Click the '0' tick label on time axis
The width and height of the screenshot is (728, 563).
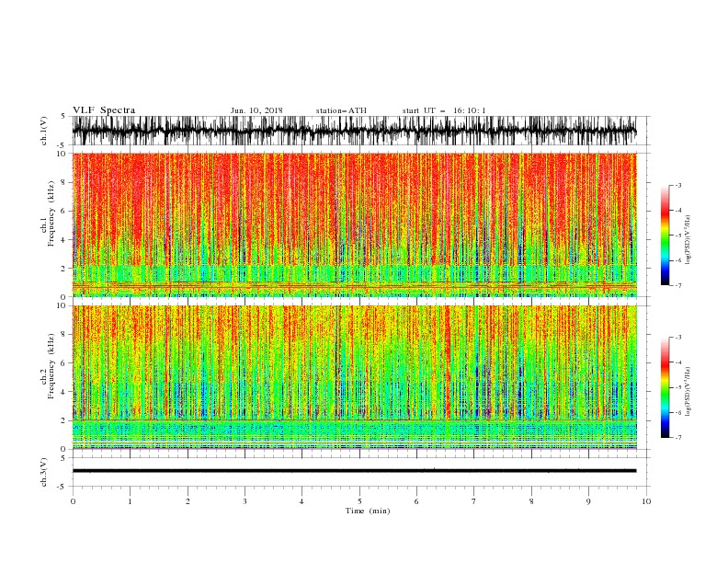pos(73,501)
